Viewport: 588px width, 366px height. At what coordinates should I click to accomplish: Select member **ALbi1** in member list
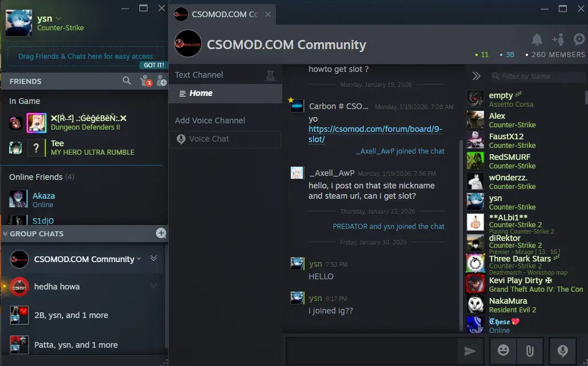(525, 223)
